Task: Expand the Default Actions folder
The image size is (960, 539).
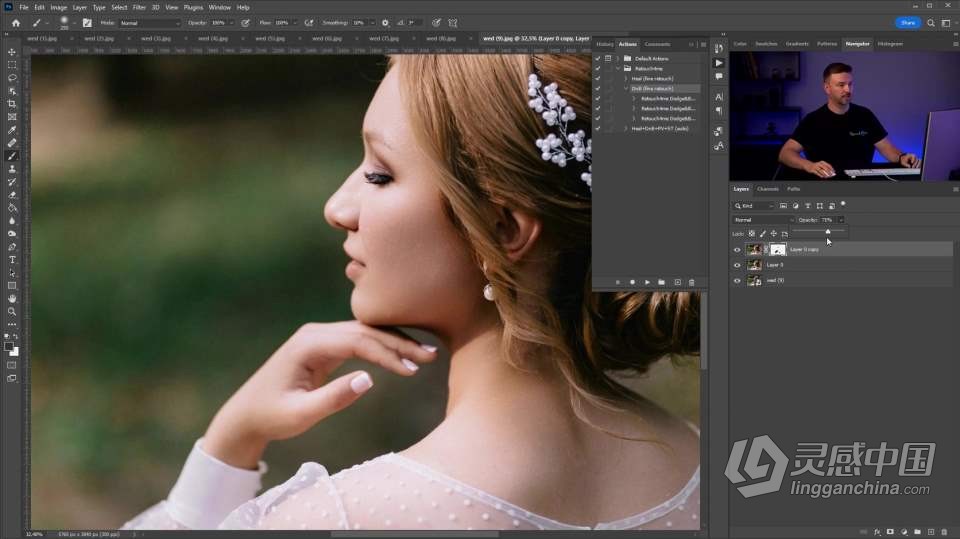Action: (617, 59)
